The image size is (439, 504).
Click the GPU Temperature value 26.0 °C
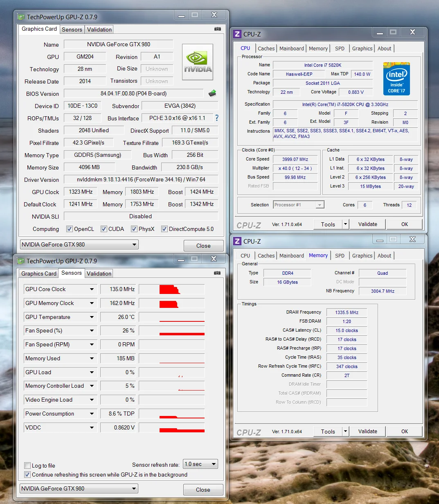118,317
